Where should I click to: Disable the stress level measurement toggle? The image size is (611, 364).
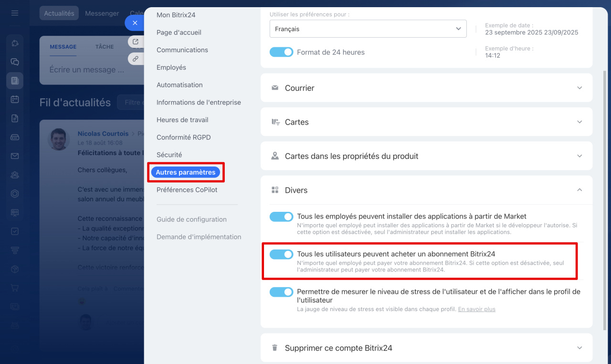281,292
